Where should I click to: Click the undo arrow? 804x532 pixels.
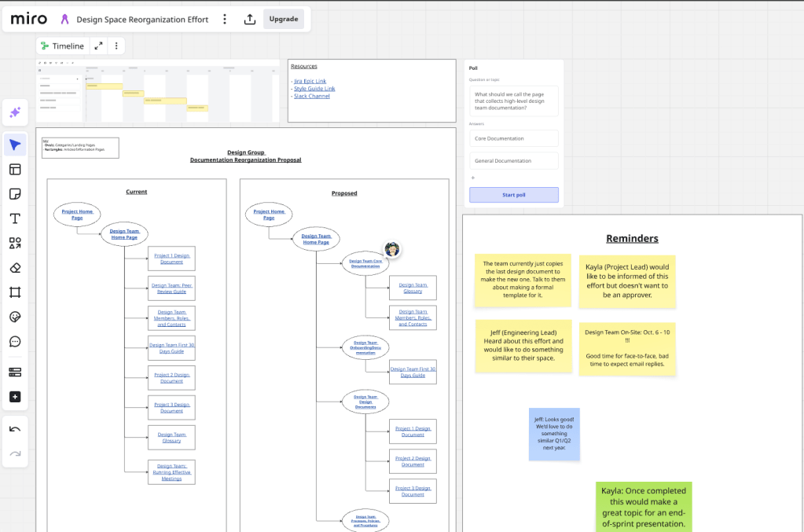(x=15, y=429)
